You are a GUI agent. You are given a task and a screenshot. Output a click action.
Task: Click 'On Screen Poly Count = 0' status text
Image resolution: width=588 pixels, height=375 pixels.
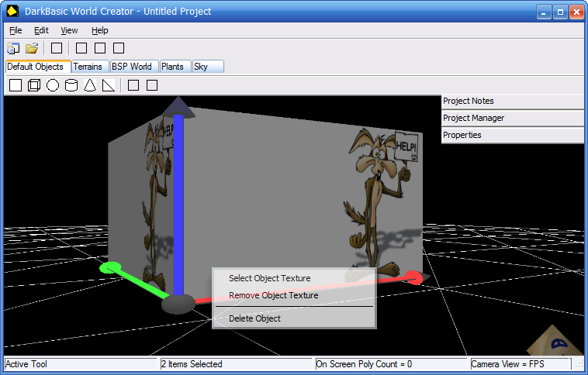point(364,364)
